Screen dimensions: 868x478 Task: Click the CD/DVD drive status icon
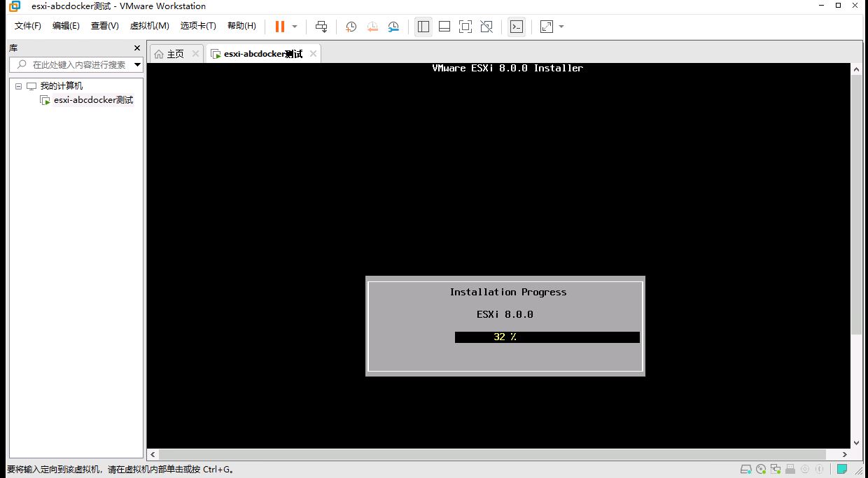pos(761,470)
